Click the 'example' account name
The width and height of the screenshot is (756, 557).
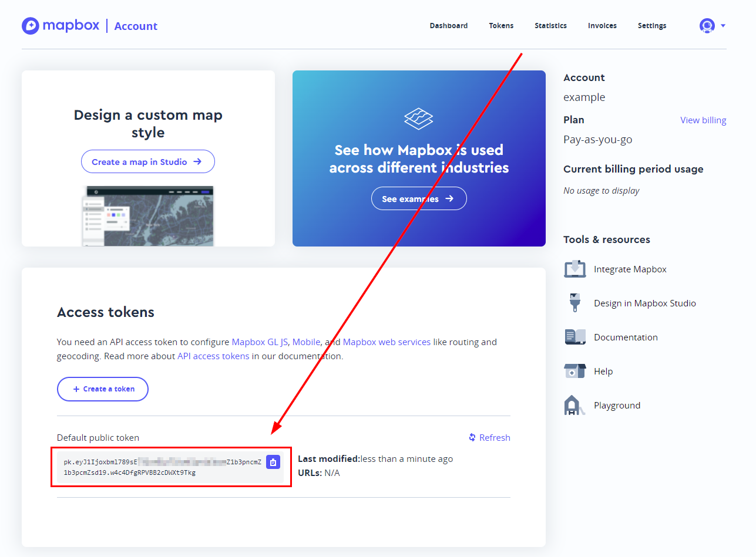(584, 97)
